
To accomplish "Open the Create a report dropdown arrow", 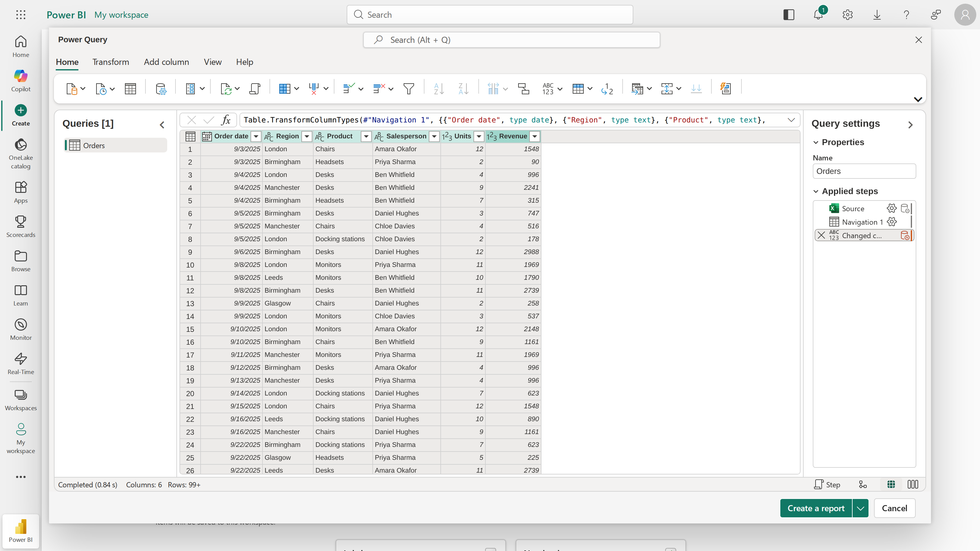I will (x=860, y=508).
